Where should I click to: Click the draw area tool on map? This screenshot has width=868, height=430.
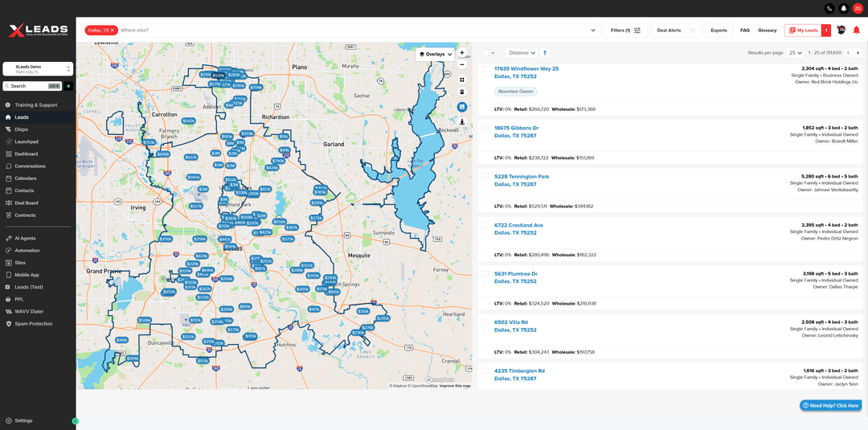point(462,80)
